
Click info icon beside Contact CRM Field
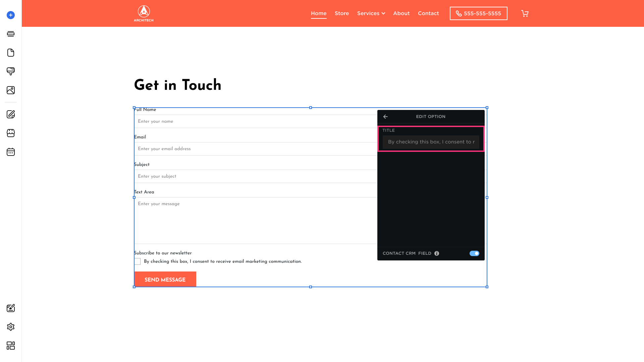(437, 253)
